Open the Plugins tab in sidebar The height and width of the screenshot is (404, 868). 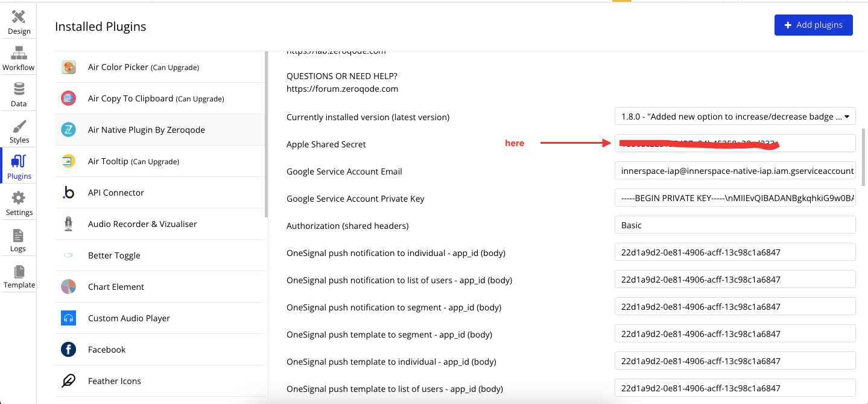[19, 165]
